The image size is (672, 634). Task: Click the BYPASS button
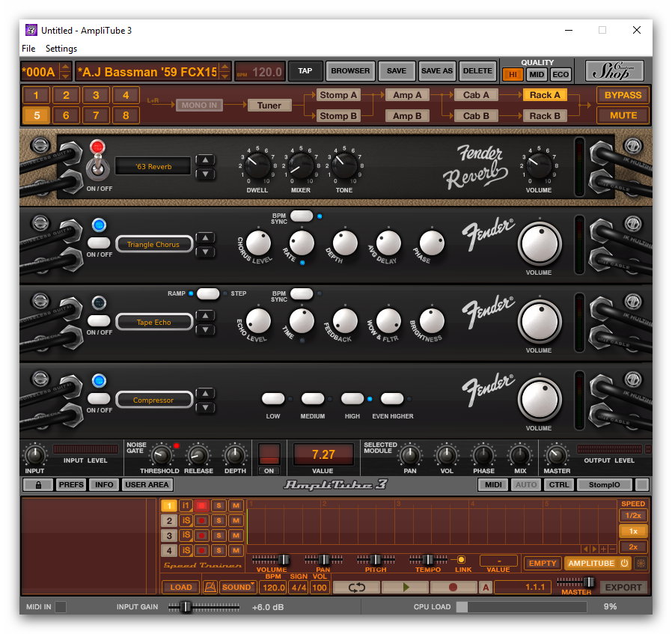(623, 95)
